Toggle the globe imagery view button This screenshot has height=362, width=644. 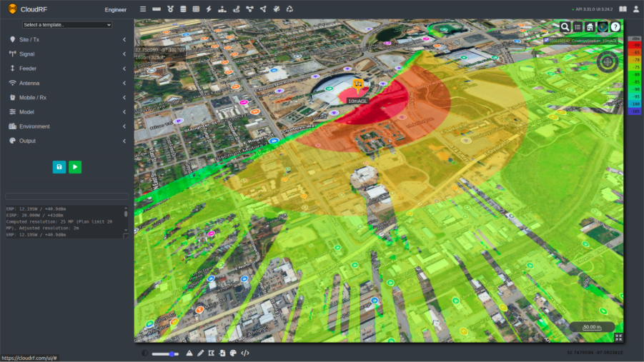click(x=603, y=27)
